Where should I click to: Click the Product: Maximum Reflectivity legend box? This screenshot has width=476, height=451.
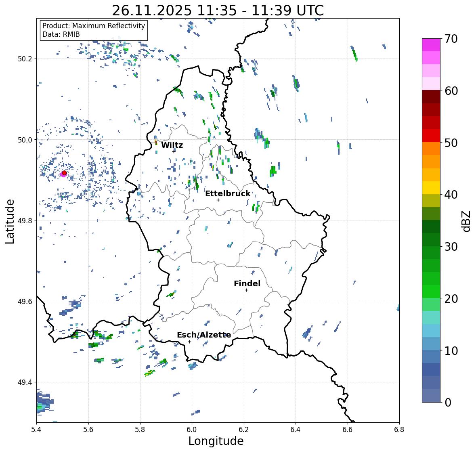point(94,30)
